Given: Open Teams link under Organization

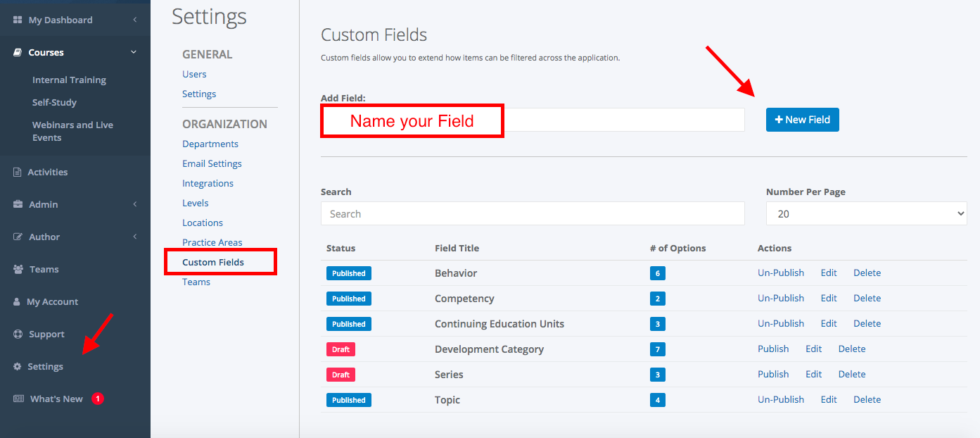Looking at the screenshot, I should click(196, 282).
